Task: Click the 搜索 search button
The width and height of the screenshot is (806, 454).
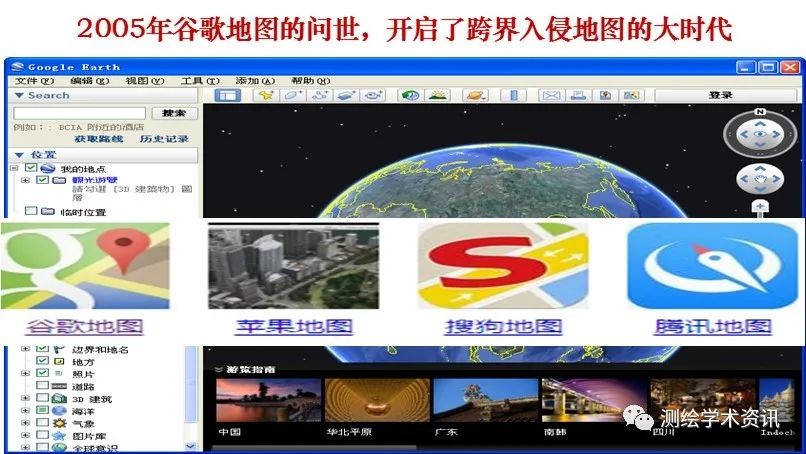Action: [x=174, y=113]
